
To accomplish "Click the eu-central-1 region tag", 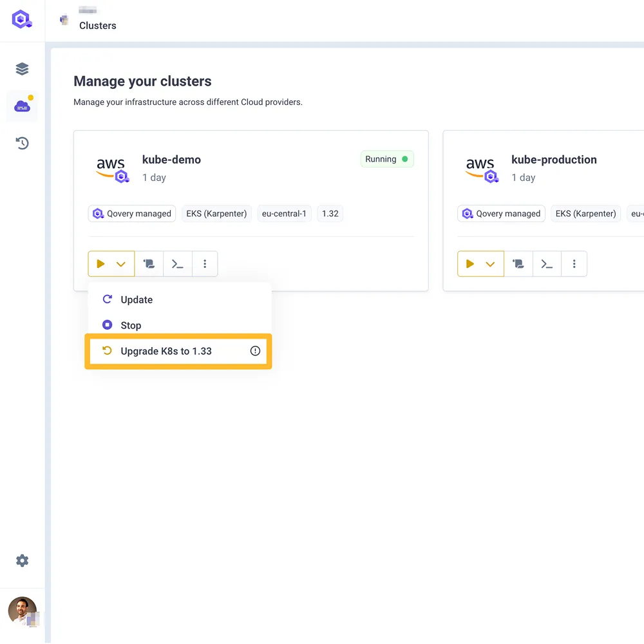I will tap(284, 214).
